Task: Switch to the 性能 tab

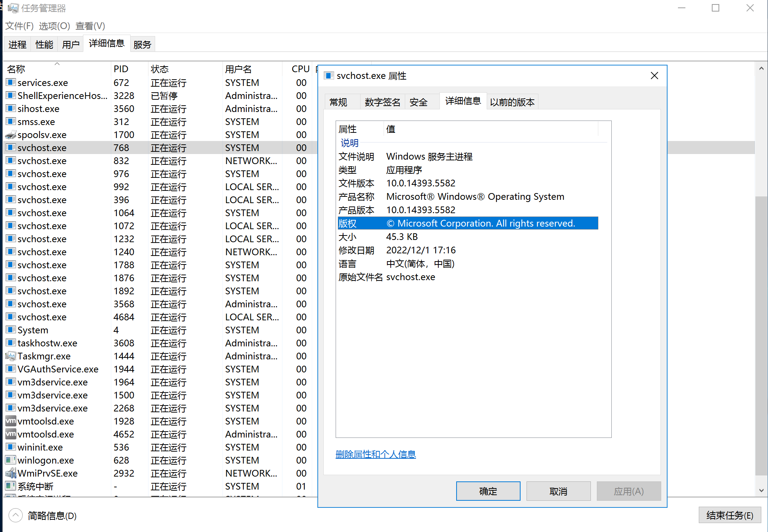Action: pos(44,45)
